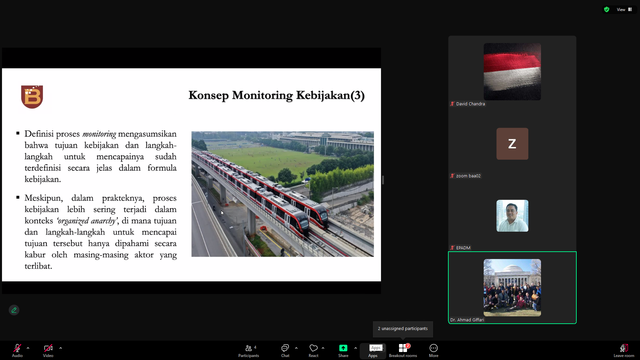Open the View layout menu
This screenshot has height=360, width=640.
coord(624,9)
